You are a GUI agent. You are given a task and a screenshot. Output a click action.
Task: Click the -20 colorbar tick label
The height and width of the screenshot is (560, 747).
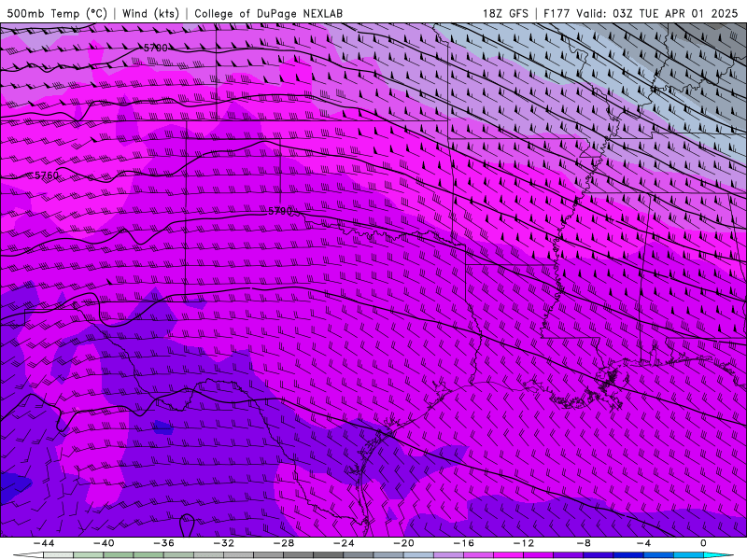click(x=404, y=543)
